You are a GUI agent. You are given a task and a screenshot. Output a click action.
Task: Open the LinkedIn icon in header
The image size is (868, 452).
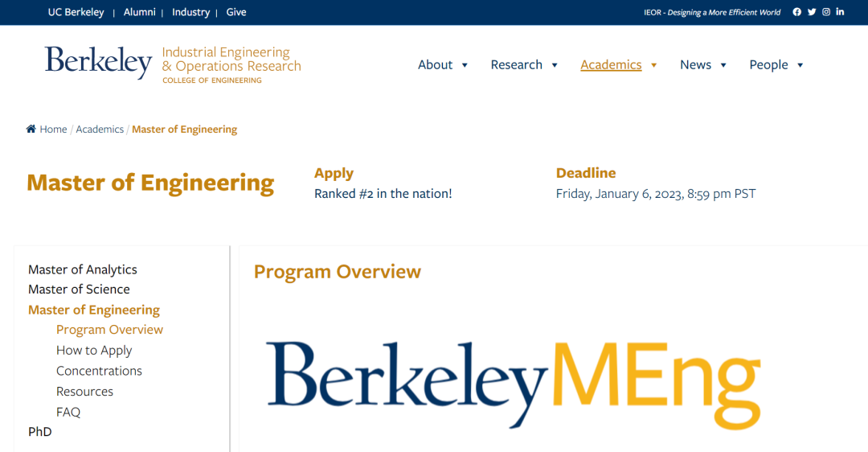(841, 12)
